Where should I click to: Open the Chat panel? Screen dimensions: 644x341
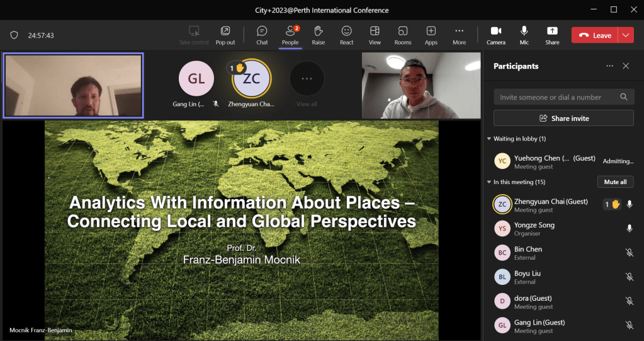[x=262, y=35]
